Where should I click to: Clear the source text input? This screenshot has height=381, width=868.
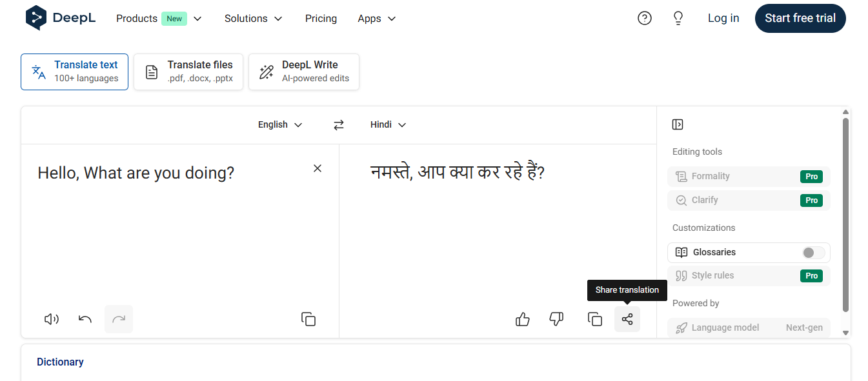coord(317,168)
